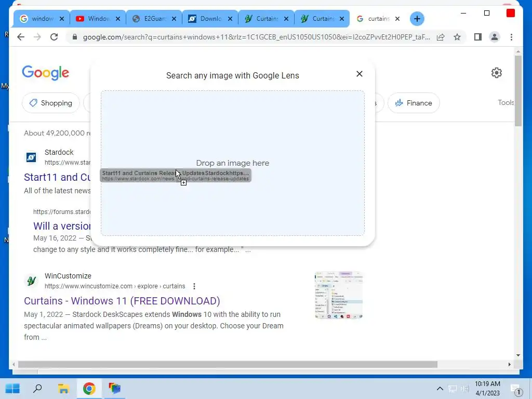Image resolution: width=532 pixels, height=399 pixels.
Task: Open taskbar Search
Action: click(x=37, y=389)
